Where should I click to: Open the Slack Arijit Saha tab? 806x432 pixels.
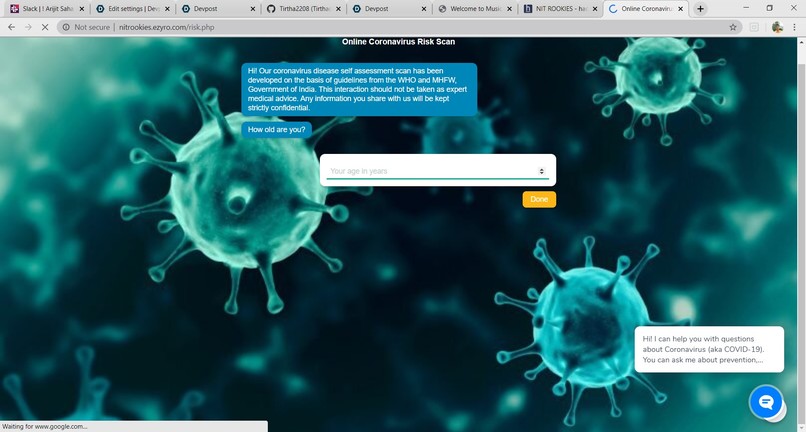click(x=45, y=9)
